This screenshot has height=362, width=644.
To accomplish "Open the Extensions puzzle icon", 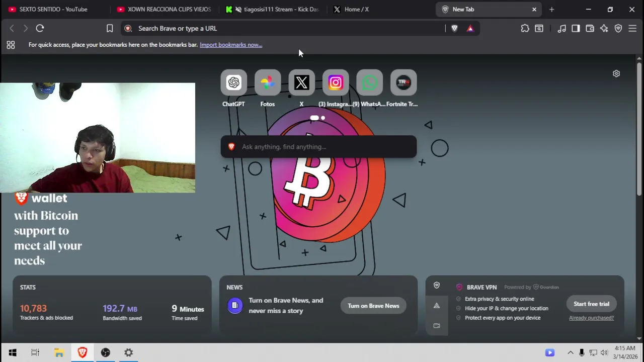I will coord(525,28).
